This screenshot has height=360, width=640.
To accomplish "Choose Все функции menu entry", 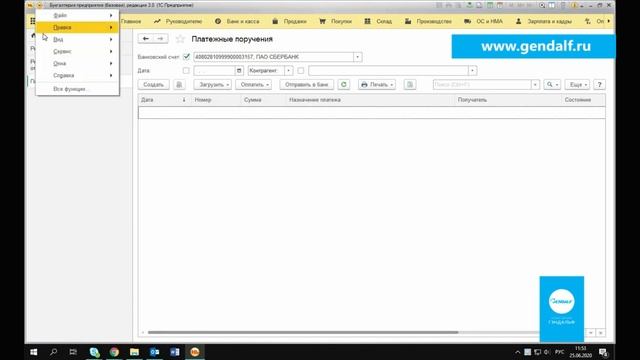I will (x=78, y=89).
